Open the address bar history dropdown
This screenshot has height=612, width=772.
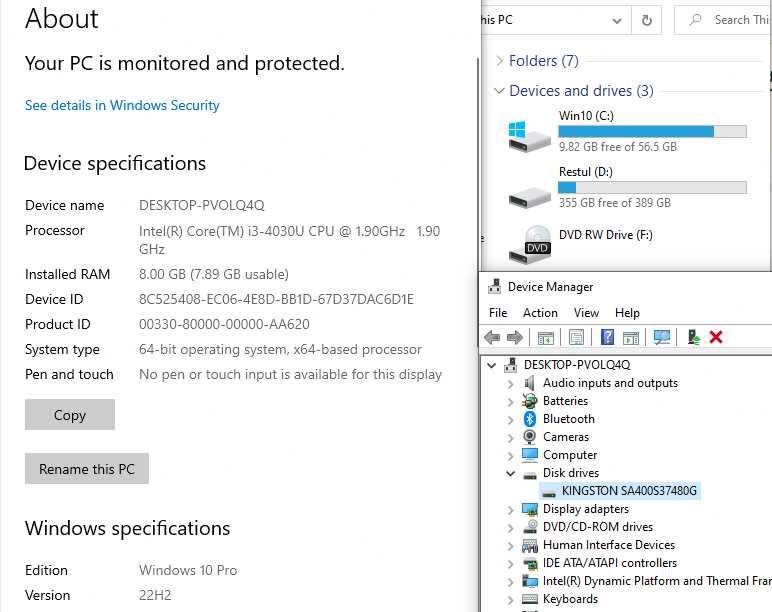point(615,20)
